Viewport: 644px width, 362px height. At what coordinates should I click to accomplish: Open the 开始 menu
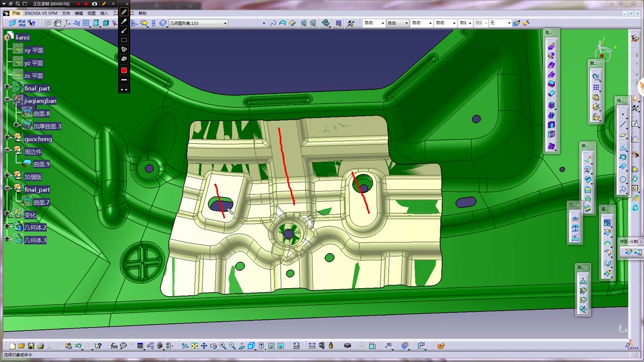coord(16,13)
